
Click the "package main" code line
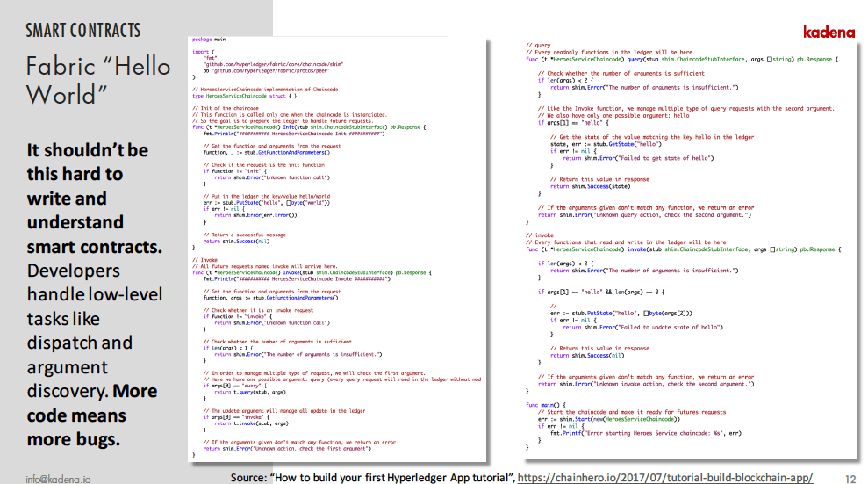click(209, 40)
